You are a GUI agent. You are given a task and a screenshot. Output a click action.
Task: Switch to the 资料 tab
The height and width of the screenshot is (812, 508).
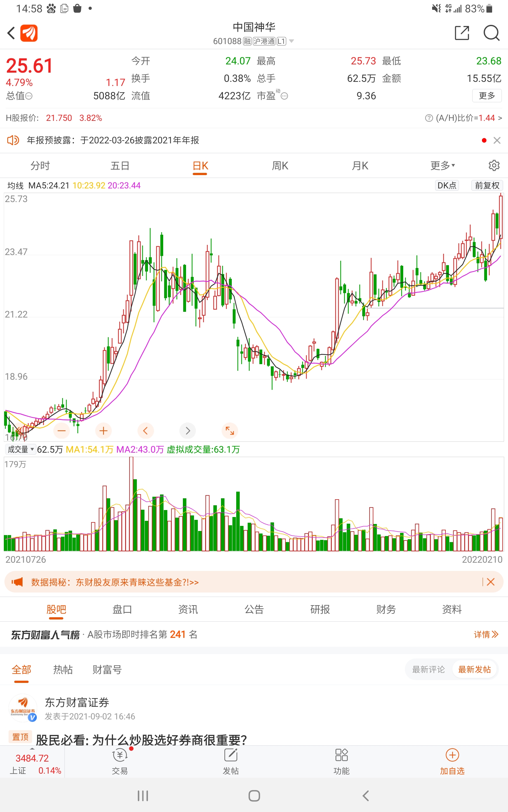(452, 609)
